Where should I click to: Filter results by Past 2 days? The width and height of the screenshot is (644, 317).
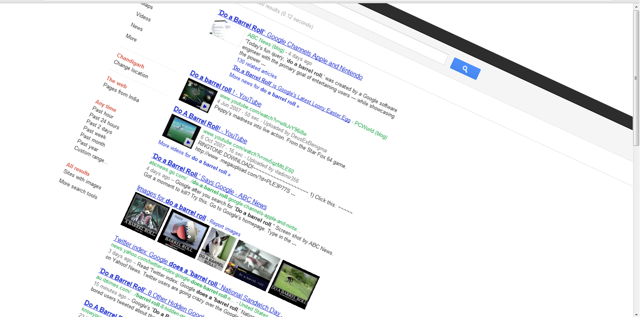coord(99,126)
